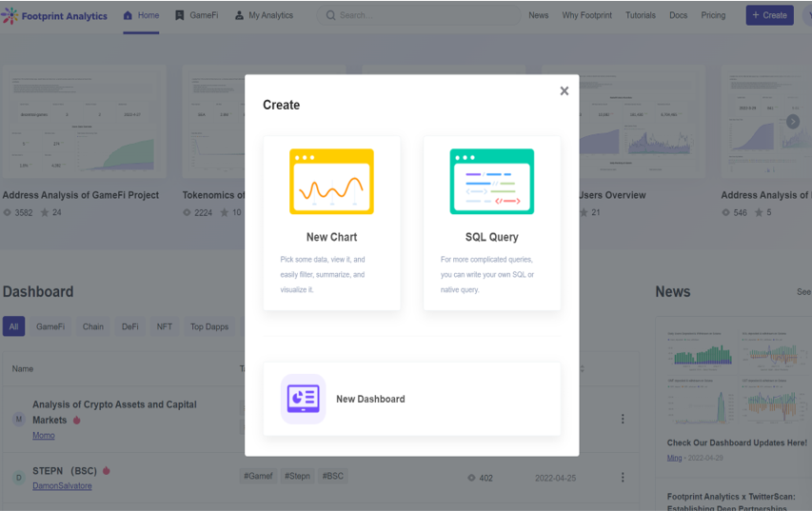Click the #Gamef tag
The image size is (812, 511).
(x=258, y=476)
